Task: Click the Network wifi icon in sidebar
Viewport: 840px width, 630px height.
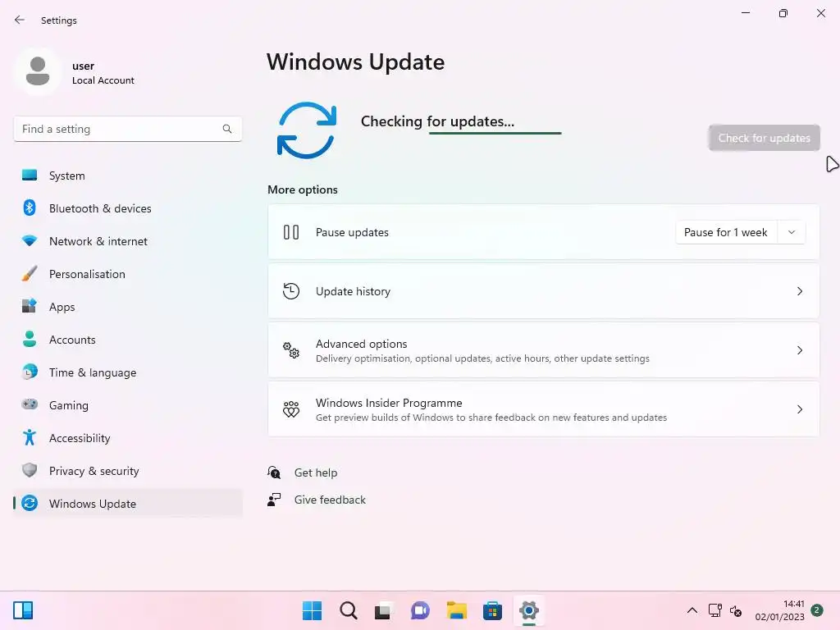Action: 30,241
